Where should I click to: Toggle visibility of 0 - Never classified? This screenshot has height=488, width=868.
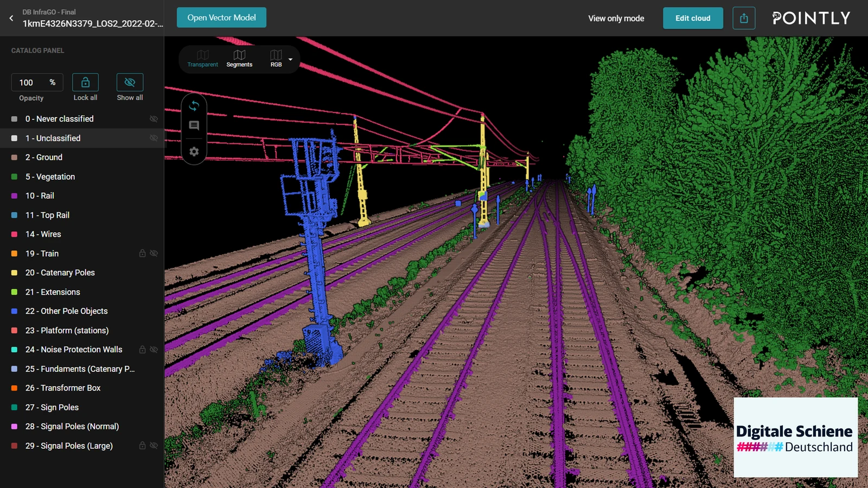click(x=154, y=119)
